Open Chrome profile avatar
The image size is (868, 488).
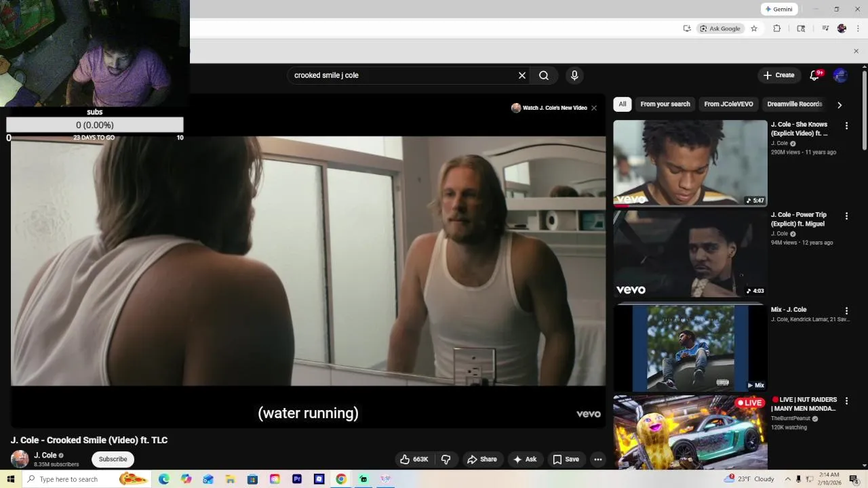point(842,28)
